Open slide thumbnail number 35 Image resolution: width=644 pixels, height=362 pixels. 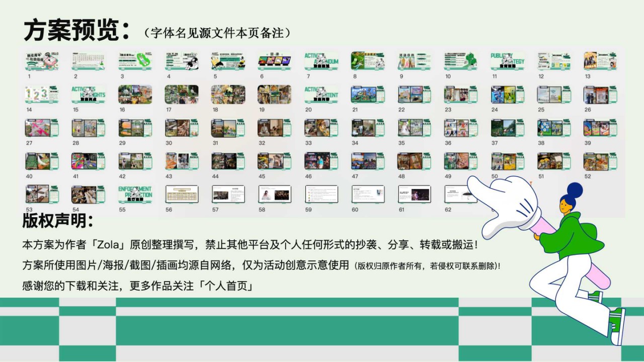point(414,128)
